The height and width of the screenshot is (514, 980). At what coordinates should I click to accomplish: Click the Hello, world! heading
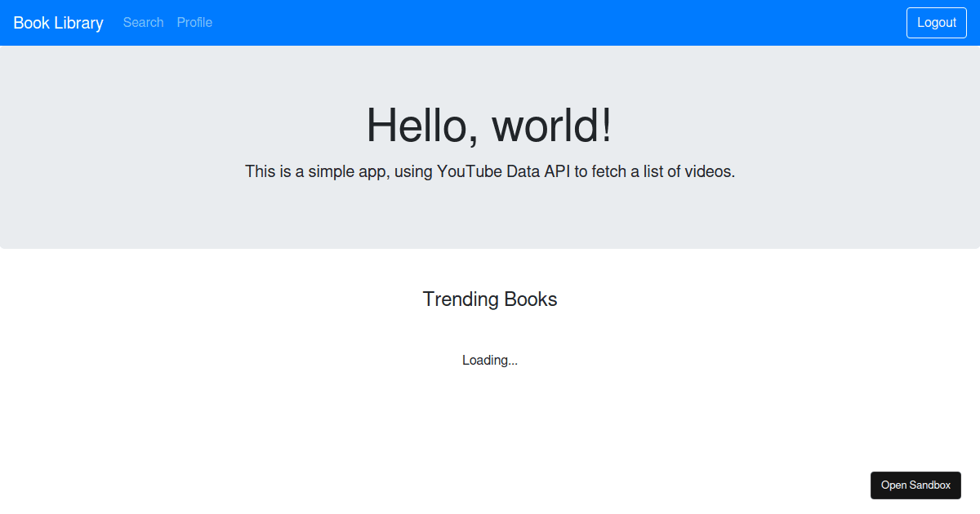click(489, 126)
